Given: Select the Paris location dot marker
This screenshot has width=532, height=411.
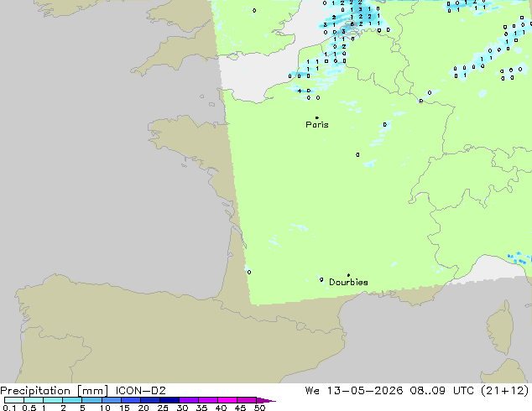Looking at the screenshot, I should click(317, 117).
